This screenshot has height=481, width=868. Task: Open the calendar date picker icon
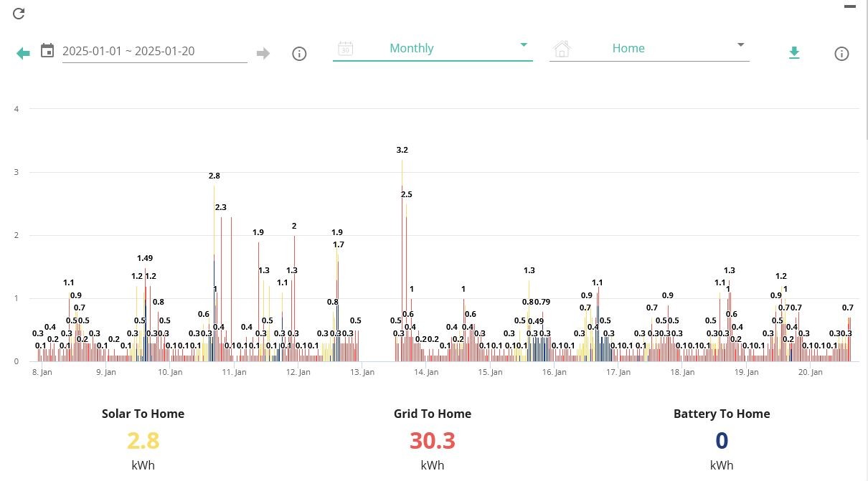(x=47, y=51)
